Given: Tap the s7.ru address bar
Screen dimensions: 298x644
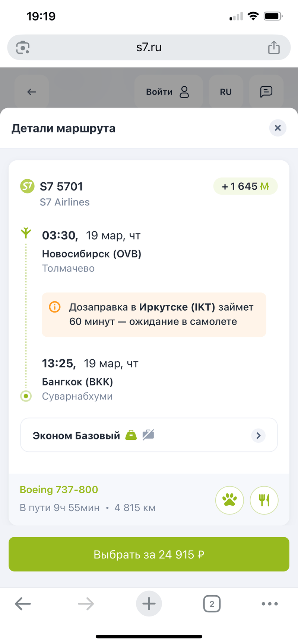Looking at the screenshot, I should tap(149, 48).
